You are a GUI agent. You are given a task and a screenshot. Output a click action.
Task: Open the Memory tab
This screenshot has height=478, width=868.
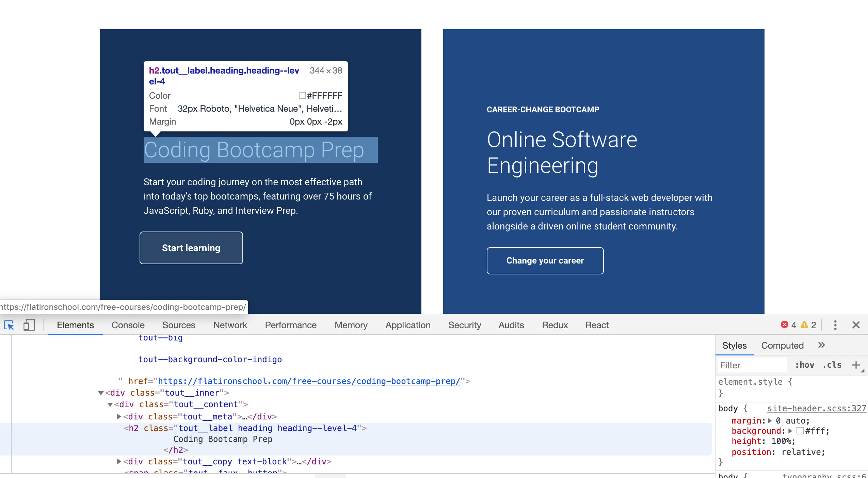coord(351,325)
